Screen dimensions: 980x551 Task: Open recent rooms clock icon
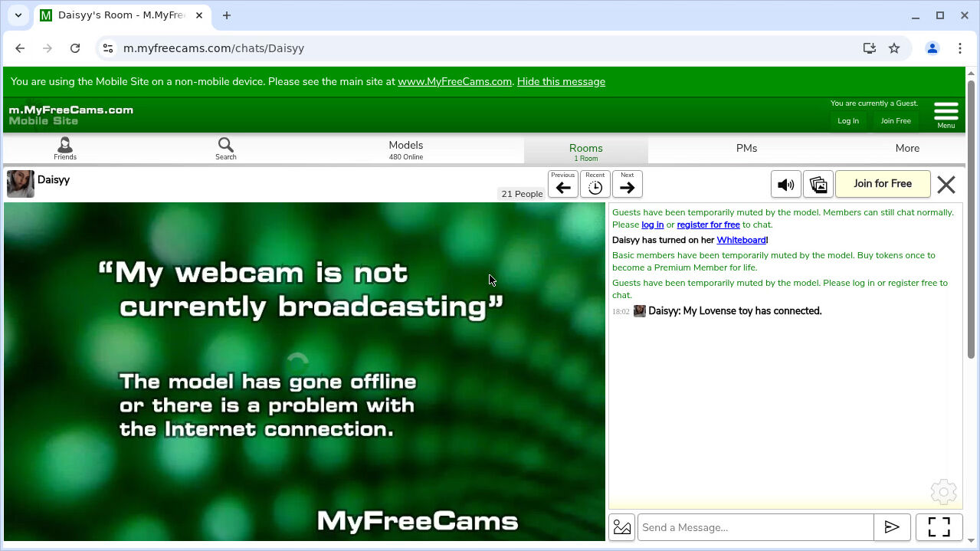click(595, 185)
